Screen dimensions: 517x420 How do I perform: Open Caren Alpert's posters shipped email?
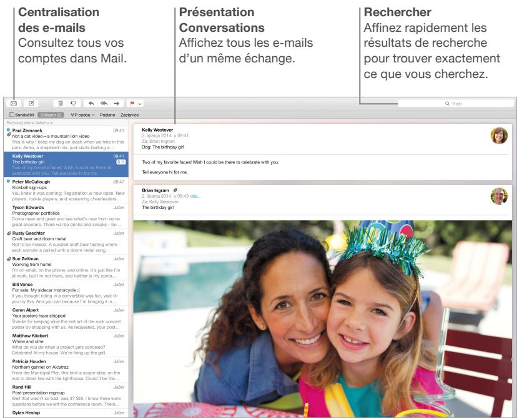point(66,318)
